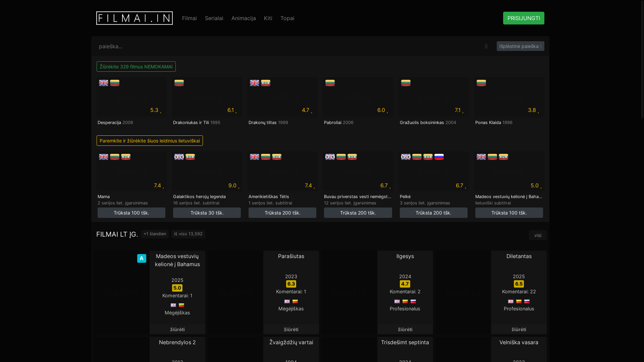The width and height of the screenshot is (644, 362).
Task: Open the Galaktikos herojų legenda poster
Action: [x=207, y=171]
